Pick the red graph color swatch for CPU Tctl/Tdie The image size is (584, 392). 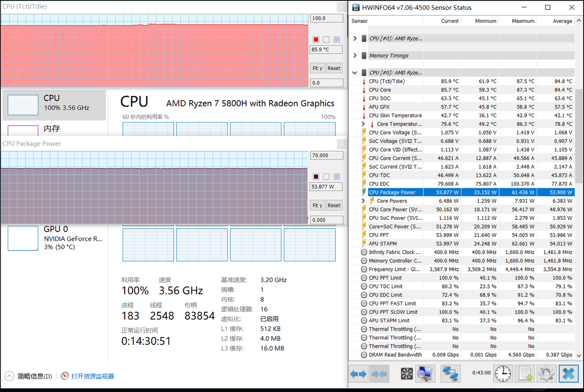click(x=316, y=39)
